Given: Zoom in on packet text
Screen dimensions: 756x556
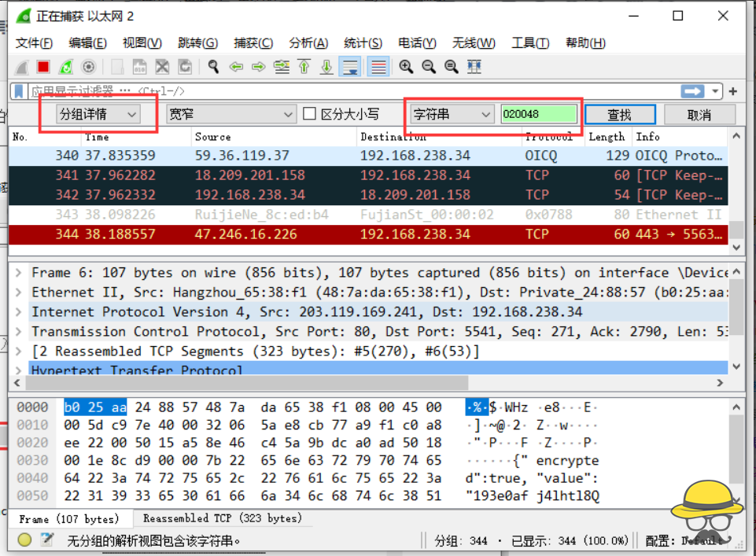Looking at the screenshot, I should click(406, 68).
